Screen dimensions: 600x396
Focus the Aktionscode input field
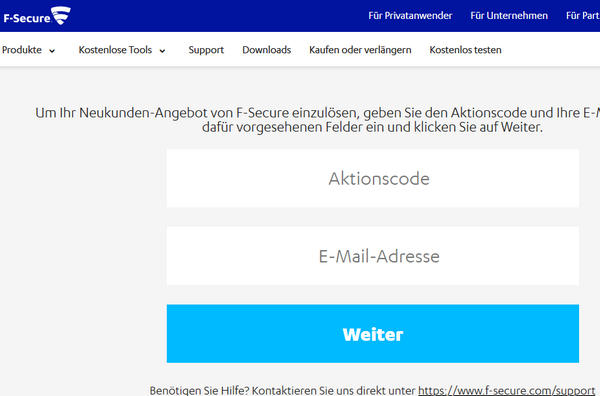[x=373, y=178]
